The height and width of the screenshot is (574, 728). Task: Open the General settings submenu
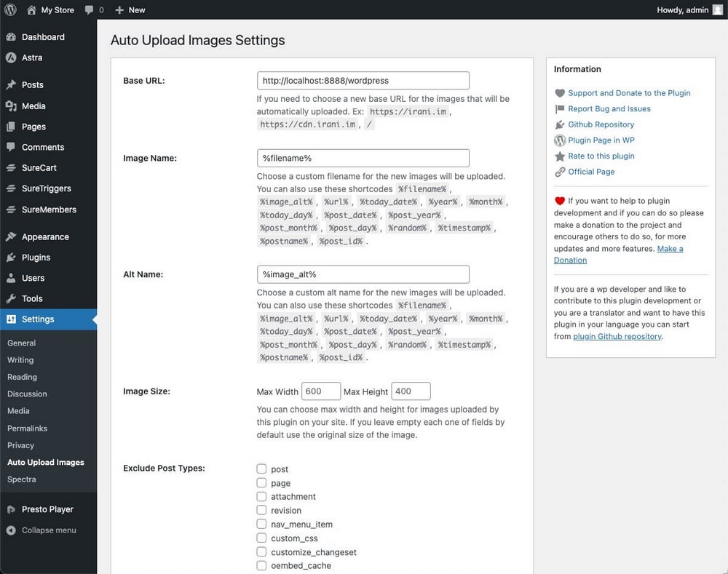pos(21,343)
